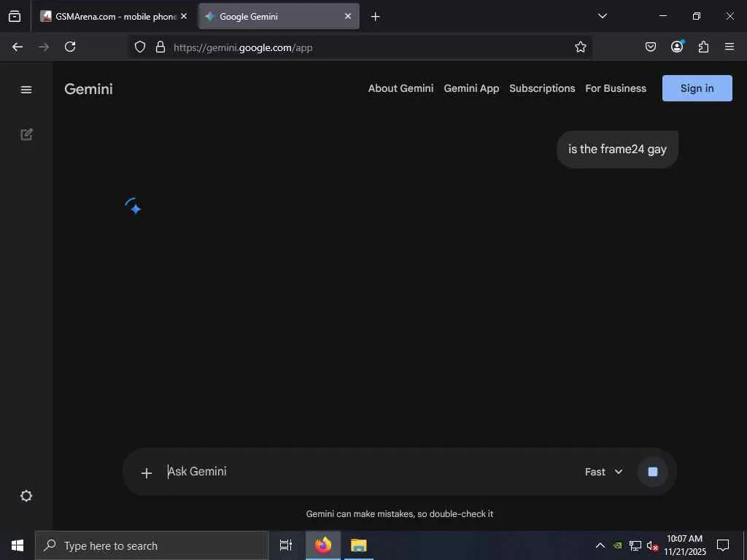747x560 pixels.
Task: Bookmark this page with the star
Action: click(580, 47)
